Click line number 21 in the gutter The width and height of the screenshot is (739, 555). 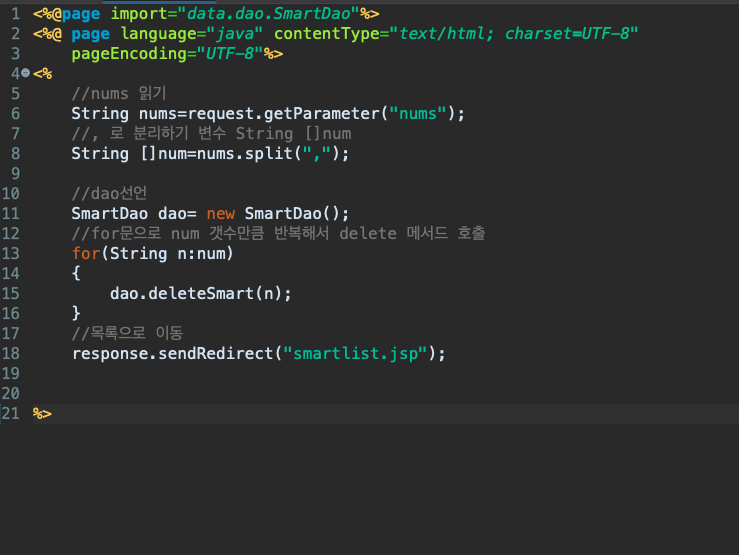tap(11, 414)
